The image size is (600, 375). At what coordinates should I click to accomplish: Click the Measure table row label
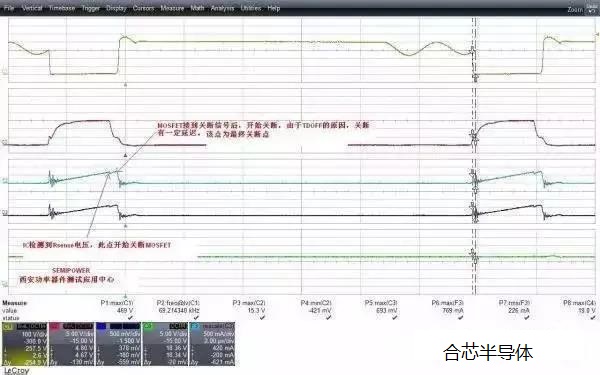(x=15, y=303)
